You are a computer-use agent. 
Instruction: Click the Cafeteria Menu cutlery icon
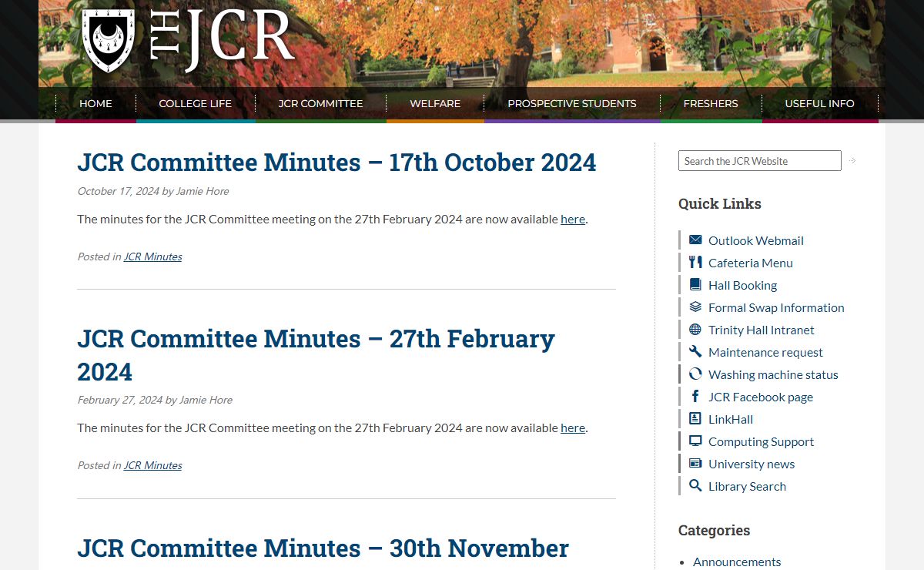(695, 262)
